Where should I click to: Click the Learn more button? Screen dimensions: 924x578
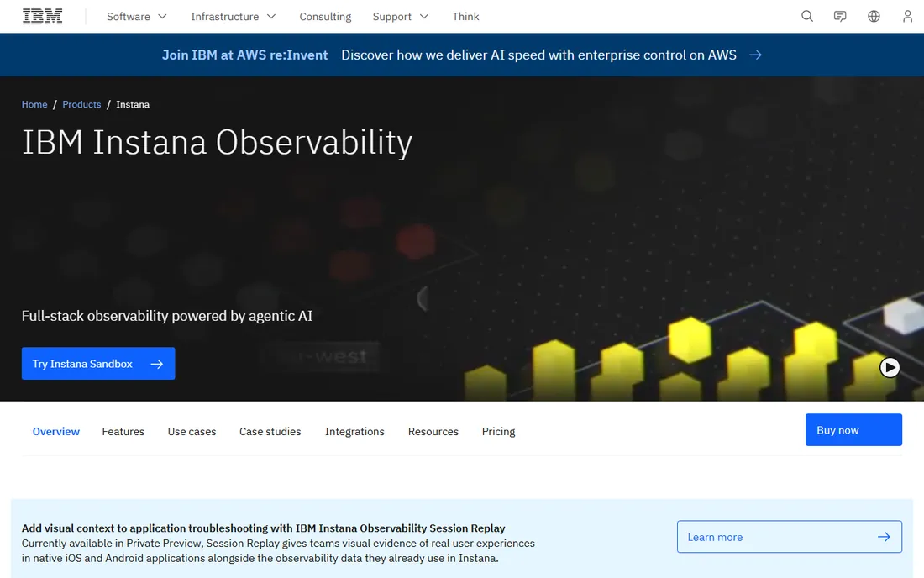[789, 537]
